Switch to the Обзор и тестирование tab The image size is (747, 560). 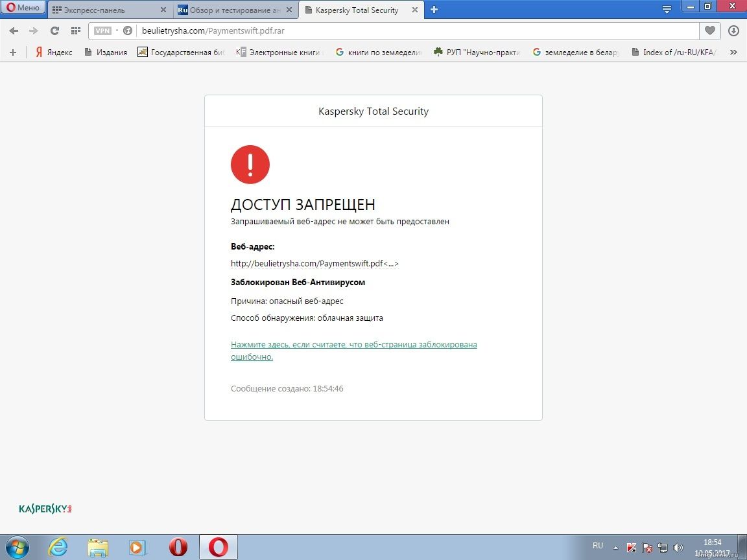click(235, 10)
